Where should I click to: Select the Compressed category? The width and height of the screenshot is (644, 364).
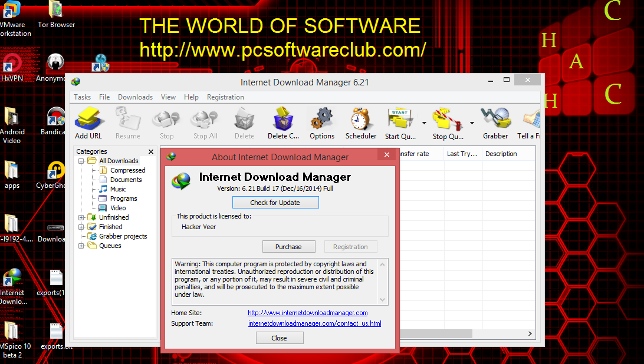pos(127,170)
